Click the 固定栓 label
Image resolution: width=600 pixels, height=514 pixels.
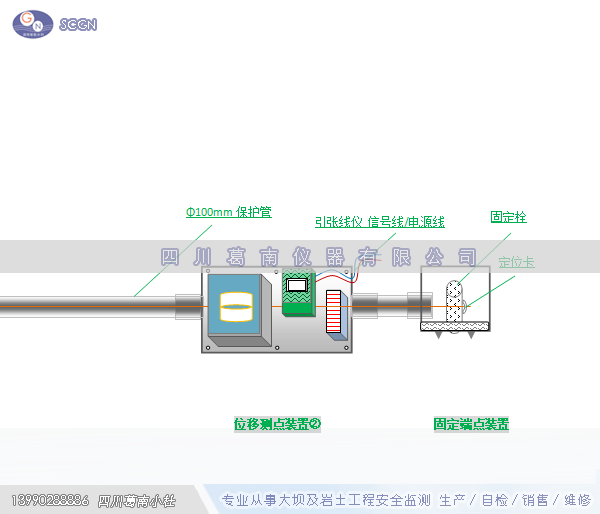coord(508,216)
